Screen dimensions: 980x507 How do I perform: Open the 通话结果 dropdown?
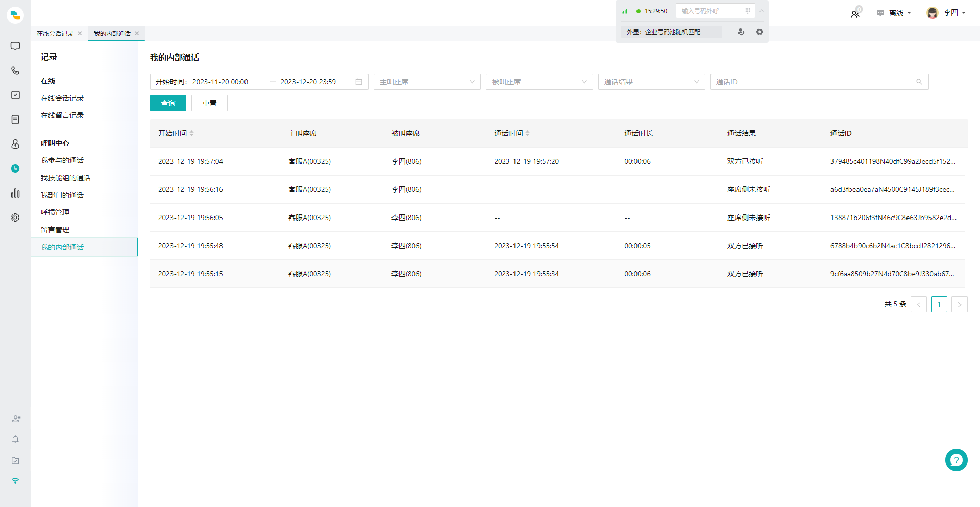pos(651,82)
